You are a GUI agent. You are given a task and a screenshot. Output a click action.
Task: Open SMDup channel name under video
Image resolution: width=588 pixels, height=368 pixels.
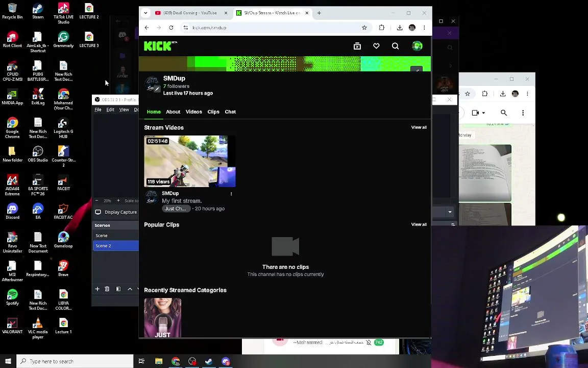pyautogui.click(x=170, y=193)
